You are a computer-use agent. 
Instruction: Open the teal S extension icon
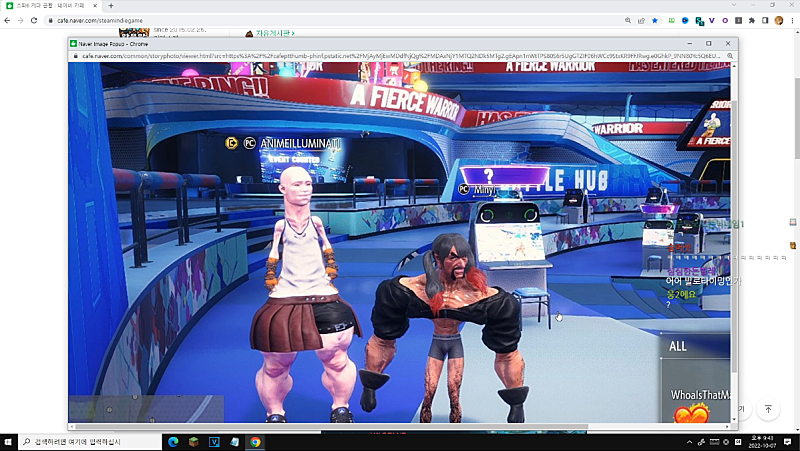pyautogui.click(x=699, y=21)
